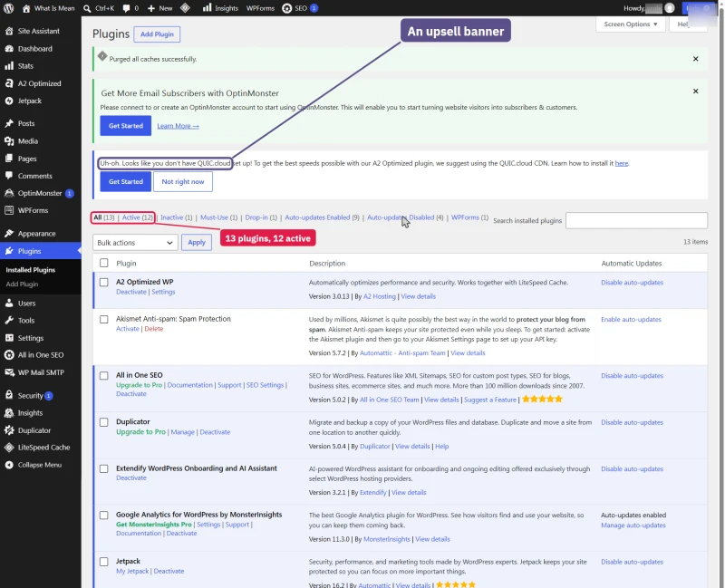Check the Extendify plugin checkbox

(x=104, y=468)
